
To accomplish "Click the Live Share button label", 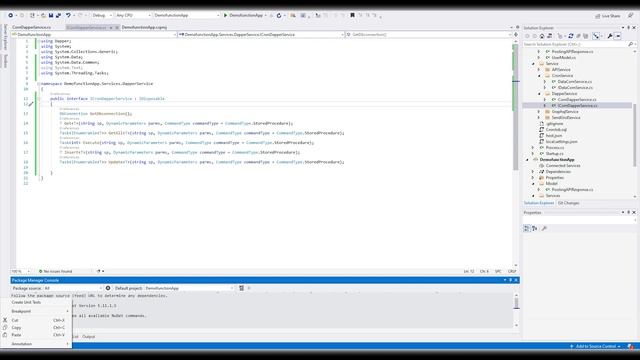I will (x=611, y=16).
